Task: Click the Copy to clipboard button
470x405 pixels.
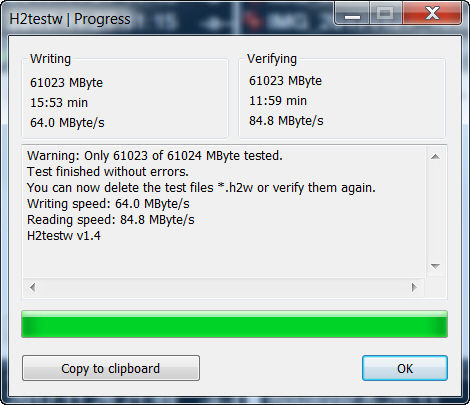Action: [x=111, y=368]
